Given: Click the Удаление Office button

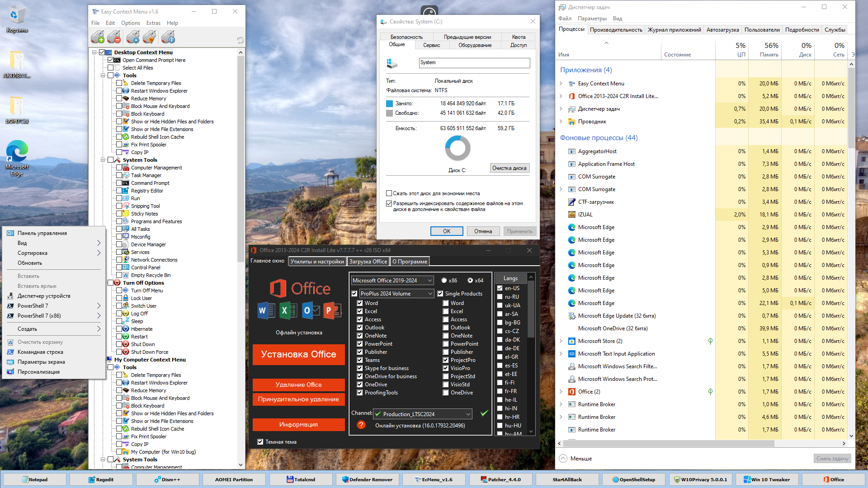Looking at the screenshot, I should pyautogui.click(x=299, y=385).
